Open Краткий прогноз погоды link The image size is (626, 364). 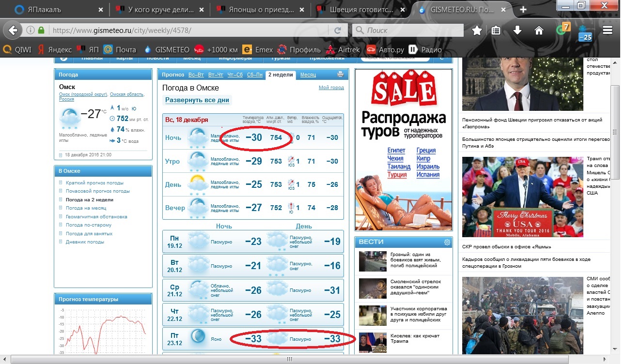(x=94, y=183)
